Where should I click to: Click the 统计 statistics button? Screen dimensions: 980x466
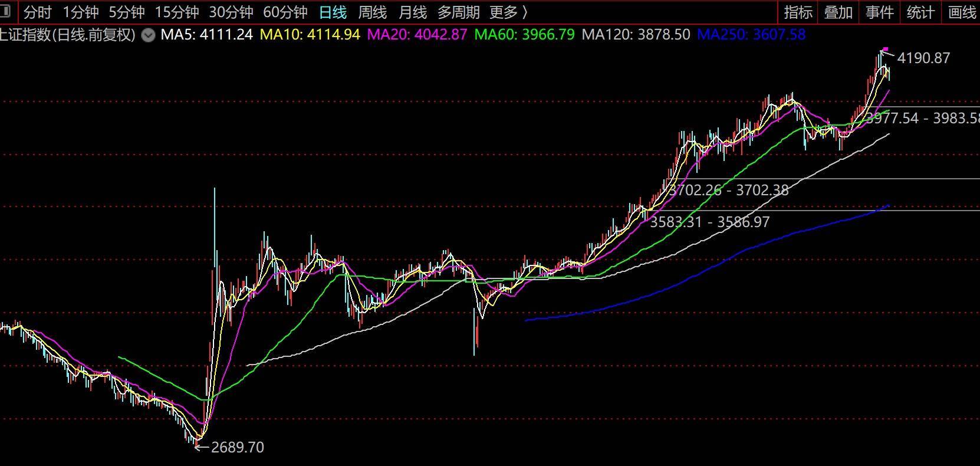(x=920, y=12)
